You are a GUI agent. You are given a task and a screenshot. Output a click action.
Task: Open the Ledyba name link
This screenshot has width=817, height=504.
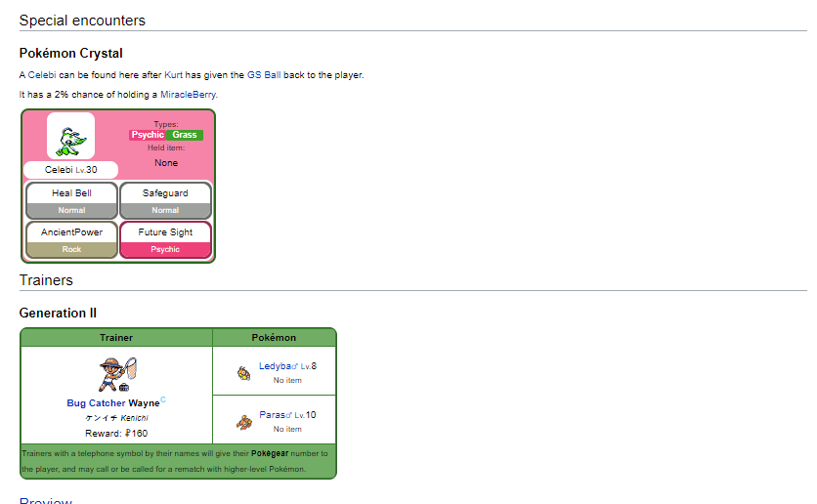(x=272, y=366)
